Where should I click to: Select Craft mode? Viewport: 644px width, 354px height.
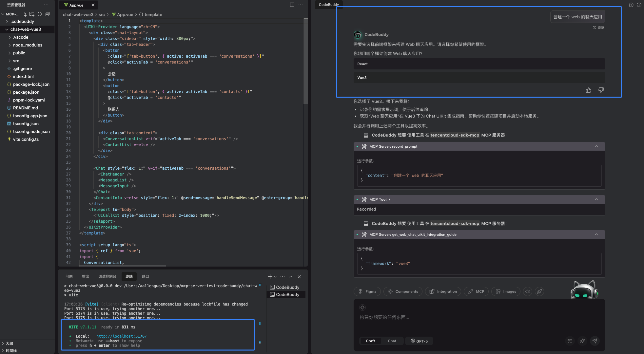370,341
